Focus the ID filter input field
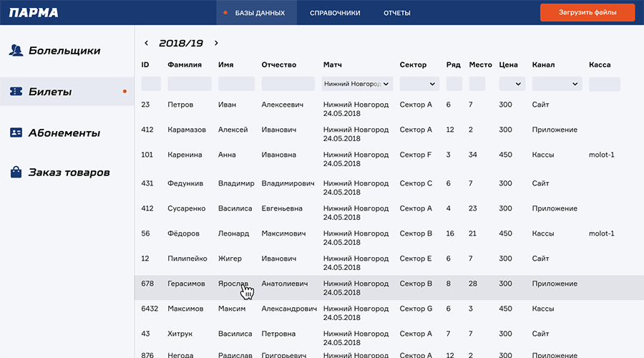 click(151, 84)
